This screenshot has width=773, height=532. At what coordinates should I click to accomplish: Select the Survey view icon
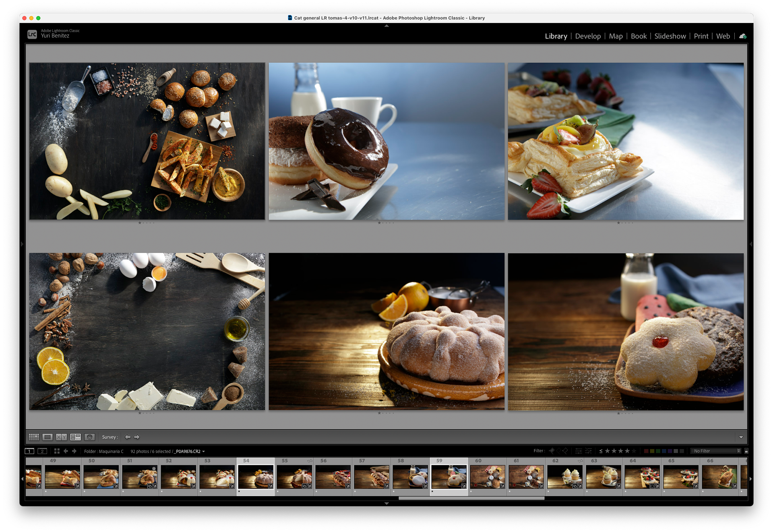[x=75, y=437]
